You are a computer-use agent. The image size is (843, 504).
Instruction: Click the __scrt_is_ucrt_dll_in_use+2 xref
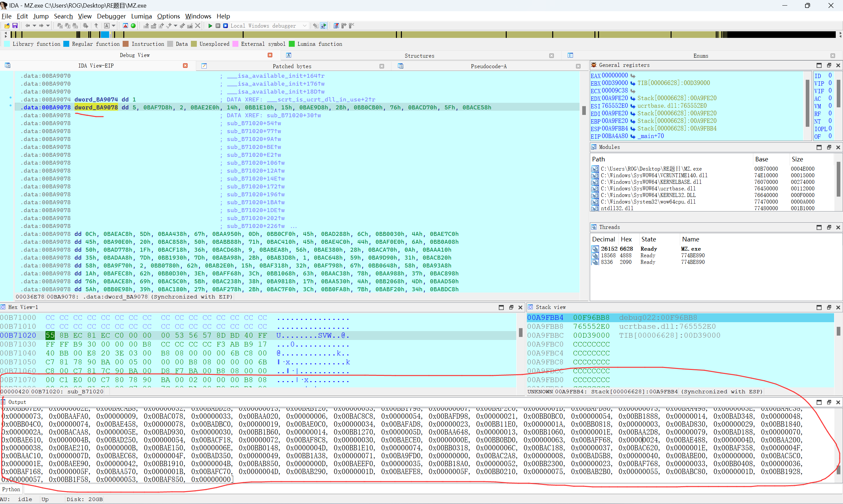pyautogui.click(x=321, y=99)
